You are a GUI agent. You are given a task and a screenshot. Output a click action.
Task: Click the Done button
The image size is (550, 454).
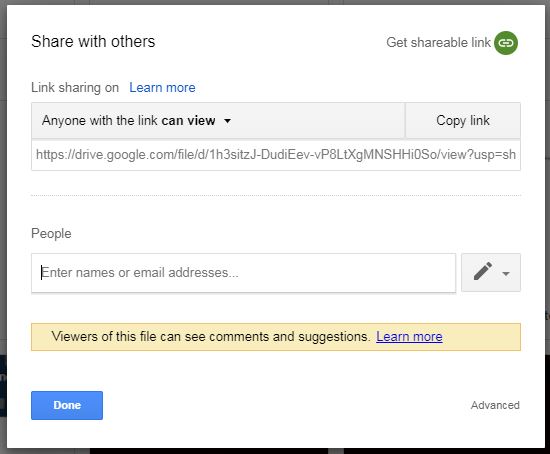[67, 405]
